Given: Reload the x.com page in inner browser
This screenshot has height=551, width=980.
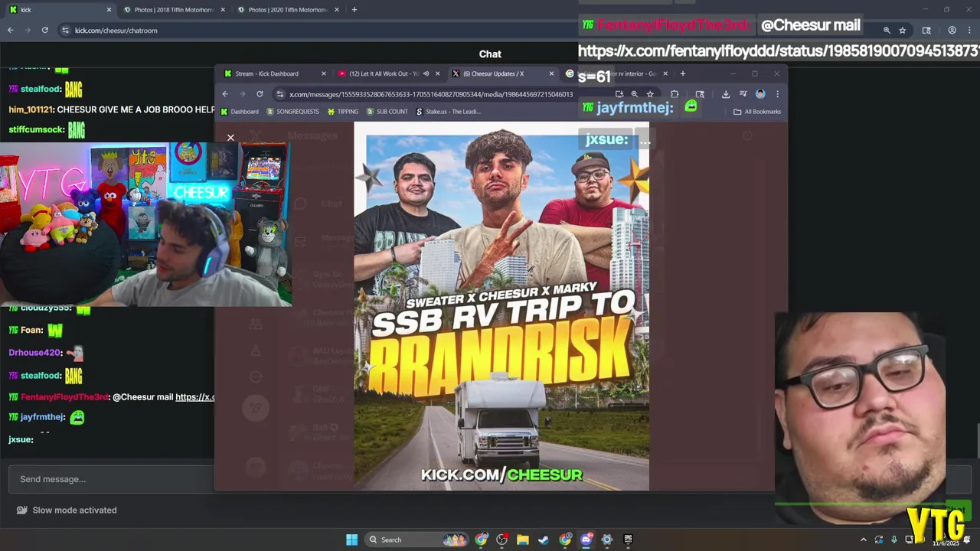Looking at the screenshot, I should 260,94.
